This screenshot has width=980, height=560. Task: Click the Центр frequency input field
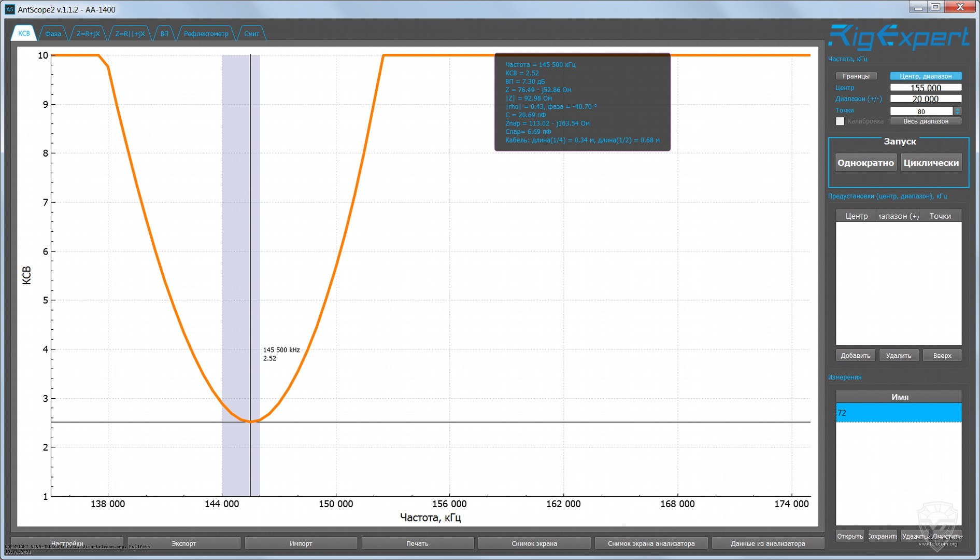pos(925,88)
